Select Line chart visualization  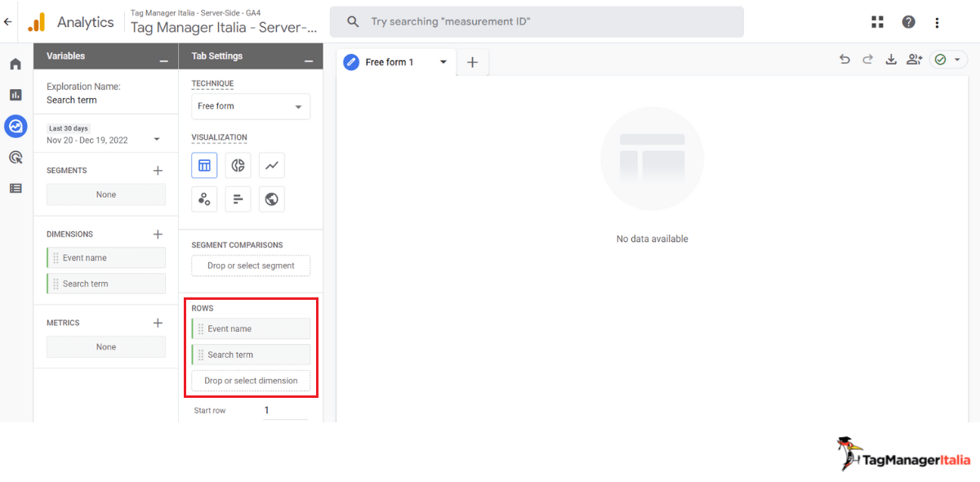click(x=272, y=166)
